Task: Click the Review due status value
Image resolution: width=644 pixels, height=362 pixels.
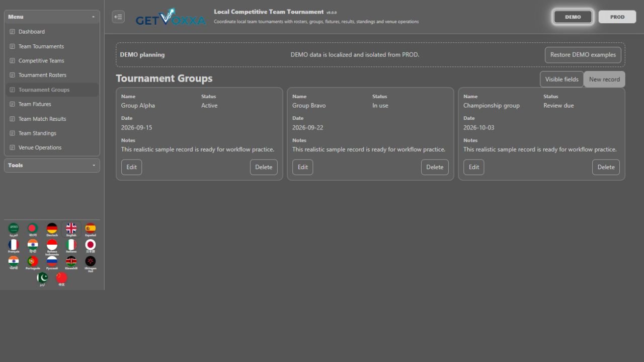Action: click(x=558, y=106)
